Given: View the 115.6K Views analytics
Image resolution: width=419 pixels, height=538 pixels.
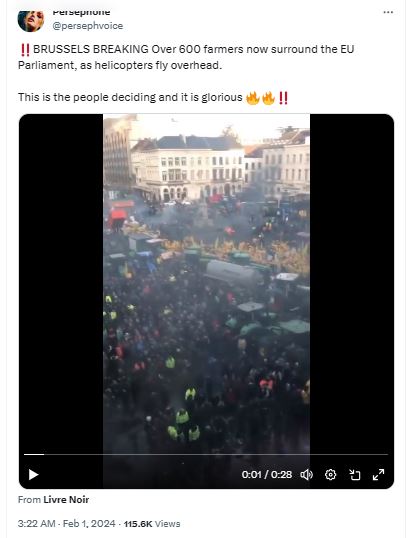Looking at the screenshot, I should click(x=152, y=524).
